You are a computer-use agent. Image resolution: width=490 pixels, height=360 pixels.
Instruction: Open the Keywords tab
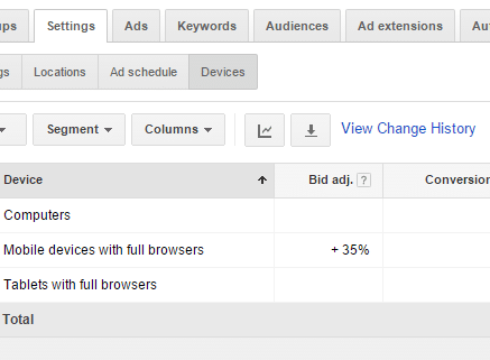point(207,26)
